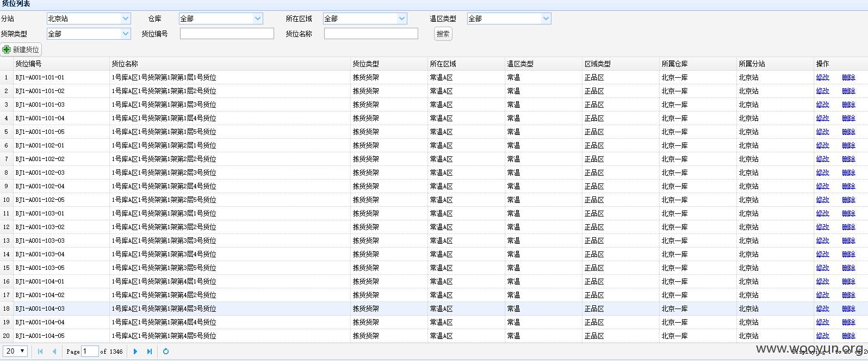This screenshot has width=868, height=364.
Task: Click 修改 for BJ1-A001-103-05
Action: 823,268
